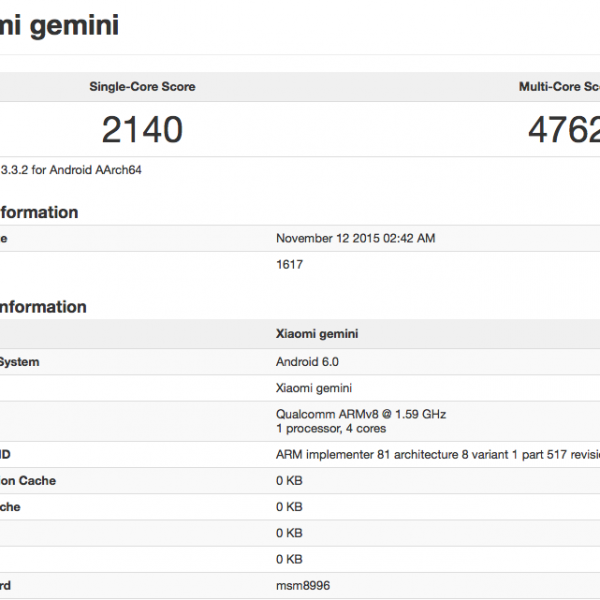600x600 pixels.
Task: Select the msm8996 value
Action: 301,585
